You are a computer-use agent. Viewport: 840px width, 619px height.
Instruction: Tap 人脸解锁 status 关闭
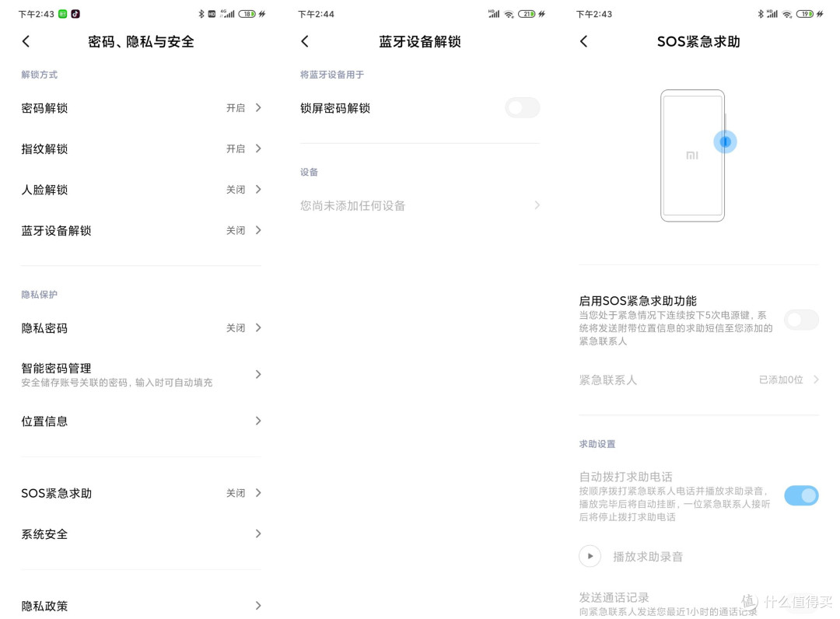click(236, 189)
